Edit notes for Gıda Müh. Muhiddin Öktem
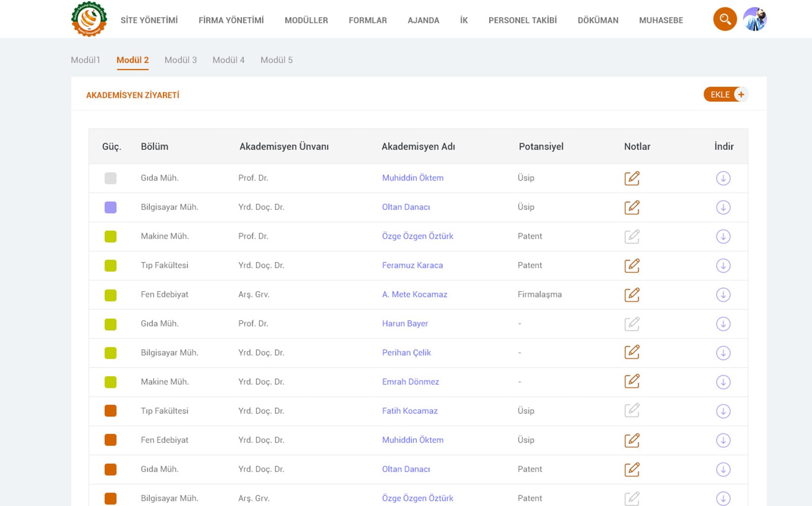 tap(631, 178)
